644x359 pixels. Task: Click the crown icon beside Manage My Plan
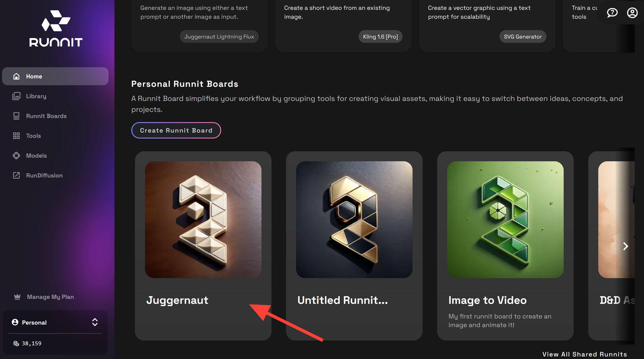pos(16,296)
